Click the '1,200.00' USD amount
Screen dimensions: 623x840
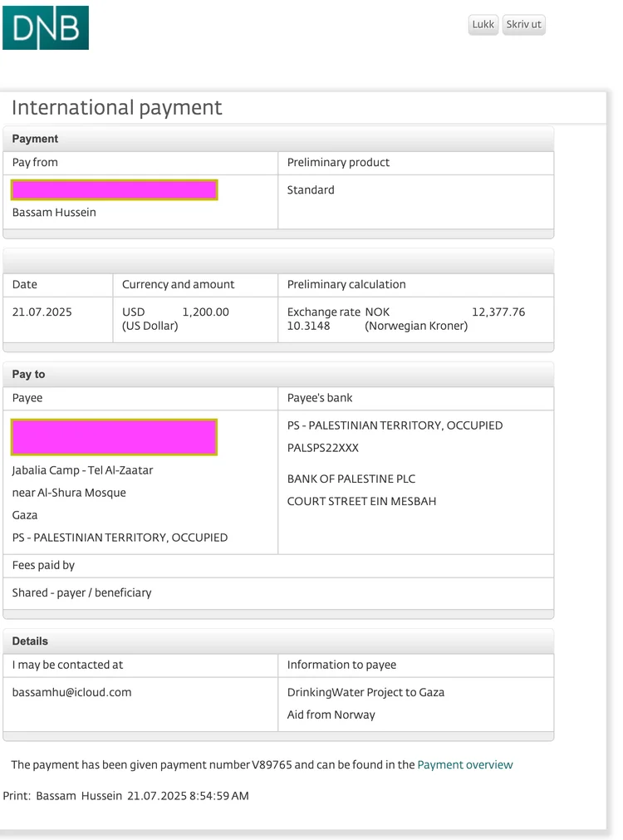tap(206, 312)
